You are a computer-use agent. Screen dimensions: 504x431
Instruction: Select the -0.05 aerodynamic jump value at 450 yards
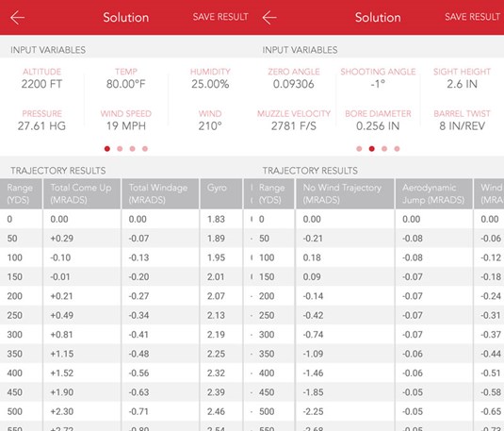click(x=413, y=392)
